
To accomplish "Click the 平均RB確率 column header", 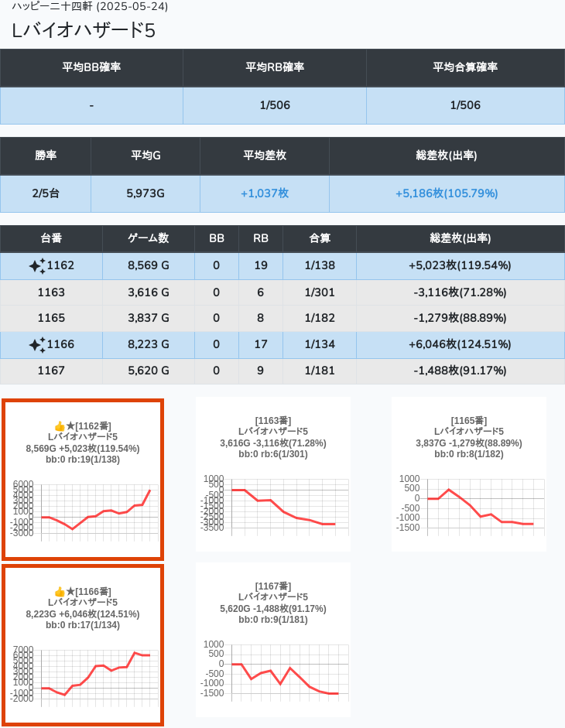I will coord(275,67).
